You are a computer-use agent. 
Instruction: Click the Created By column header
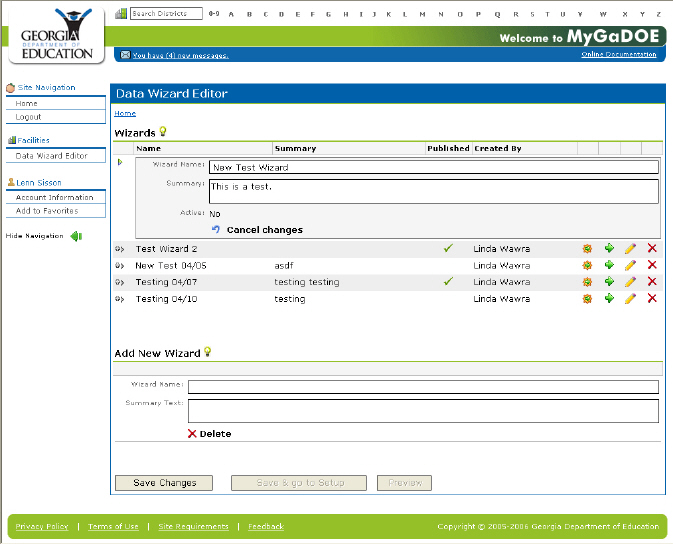coord(497,148)
